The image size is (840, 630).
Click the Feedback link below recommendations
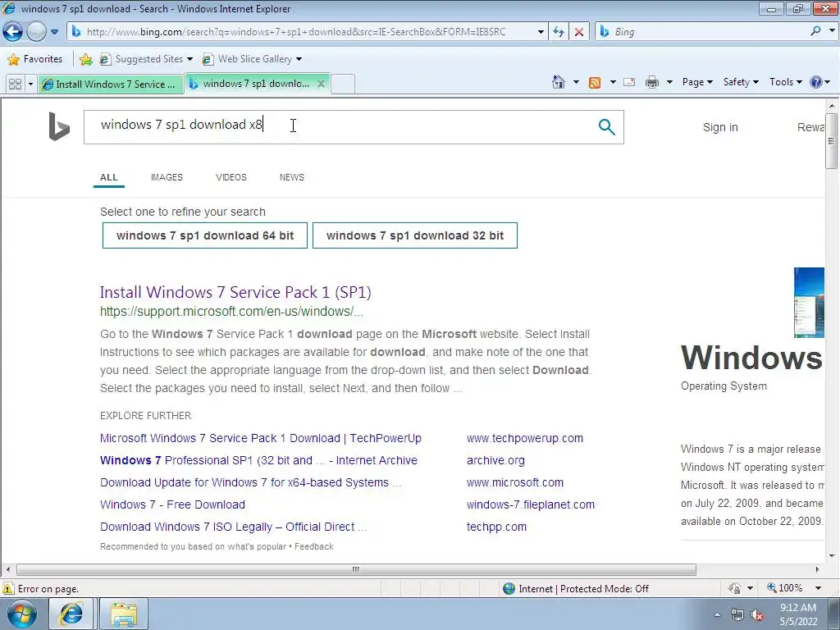314,546
